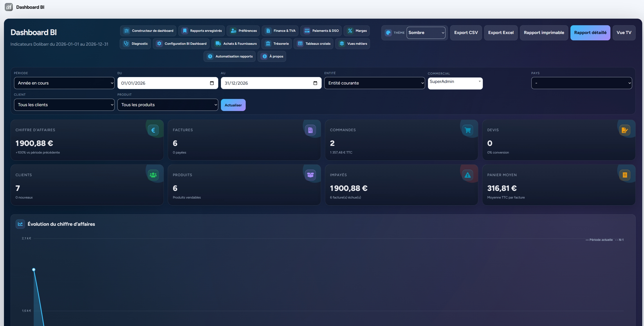Viewport: 644px width, 326px height.
Task: Open the Thème dropdown set to Sombre
Action: pyautogui.click(x=426, y=33)
